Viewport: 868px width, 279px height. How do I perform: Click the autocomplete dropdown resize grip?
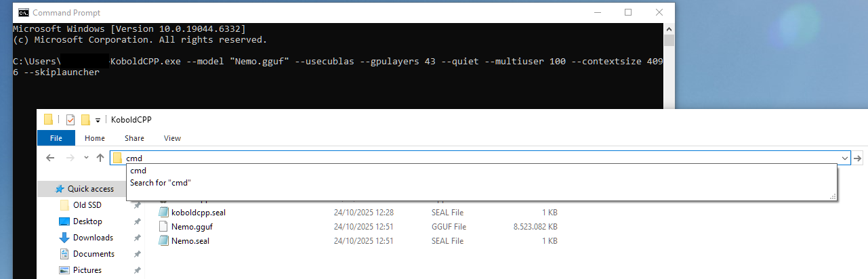pos(833,197)
